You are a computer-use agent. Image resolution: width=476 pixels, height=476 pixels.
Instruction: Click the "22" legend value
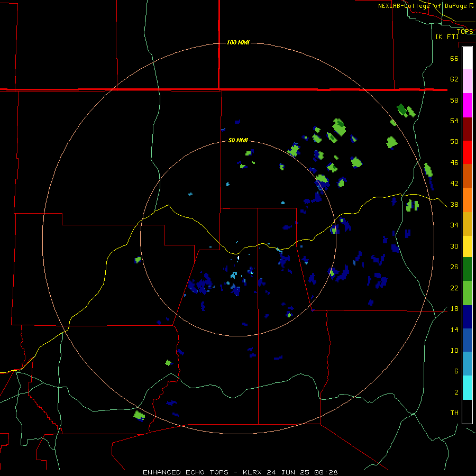[x=454, y=288]
